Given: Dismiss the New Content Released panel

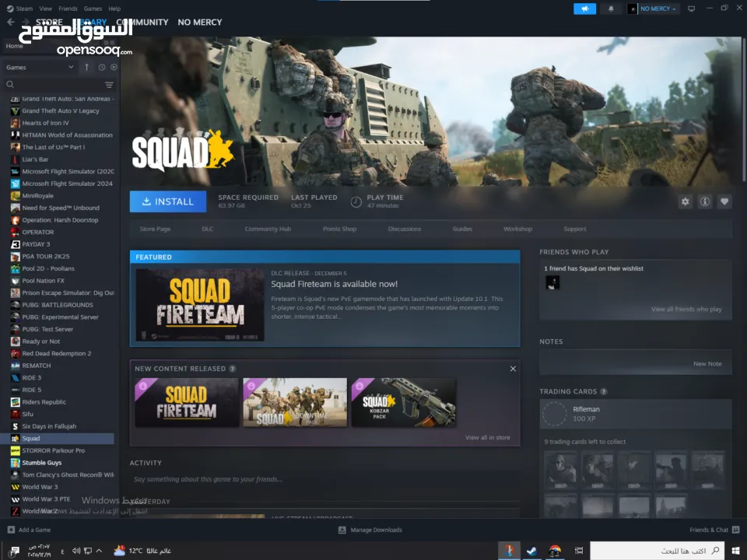Looking at the screenshot, I should (513, 369).
